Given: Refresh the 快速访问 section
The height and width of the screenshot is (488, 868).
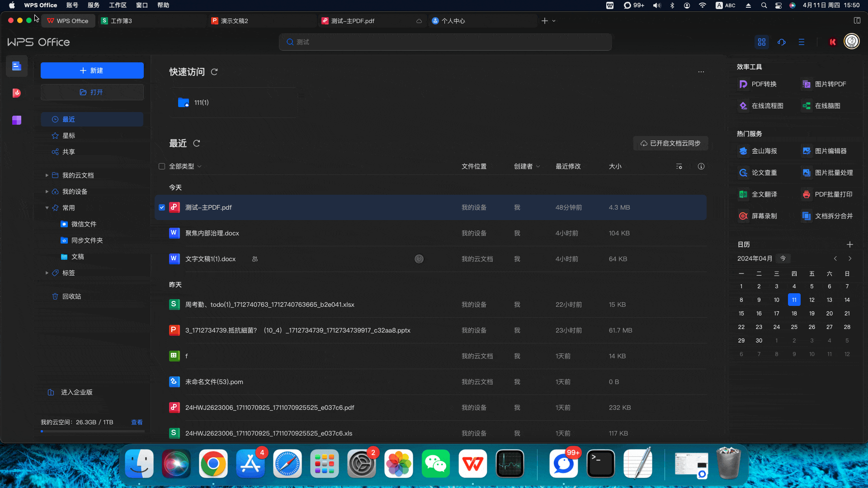Looking at the screenshot, I should [x=214, y=72].
